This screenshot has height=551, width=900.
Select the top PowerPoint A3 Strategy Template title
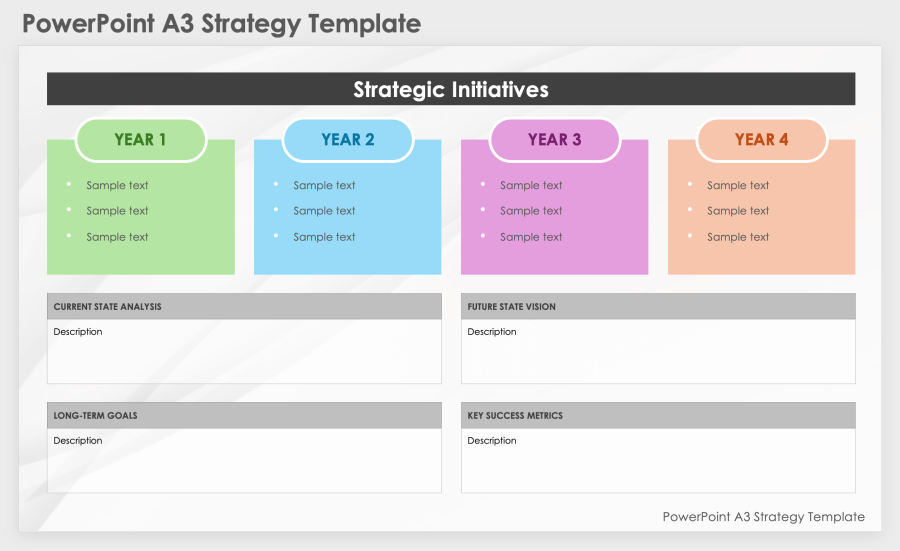click(x=221, y=24)
